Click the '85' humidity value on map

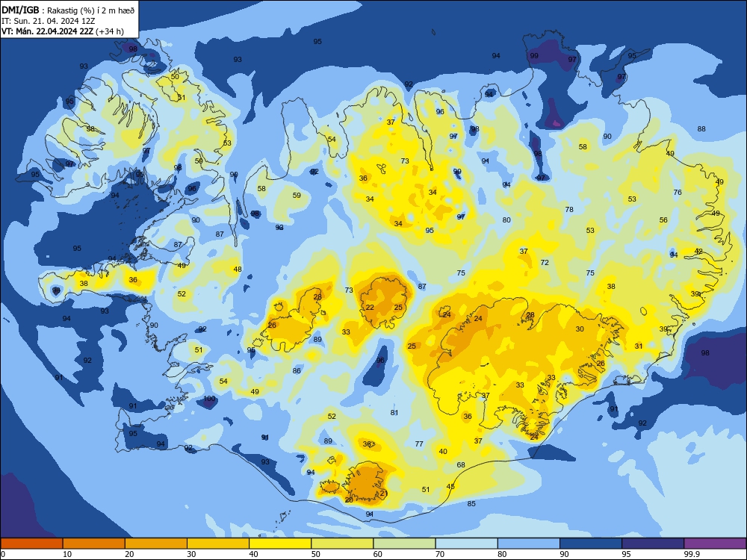pyautogui.click(x=471, y=504)
